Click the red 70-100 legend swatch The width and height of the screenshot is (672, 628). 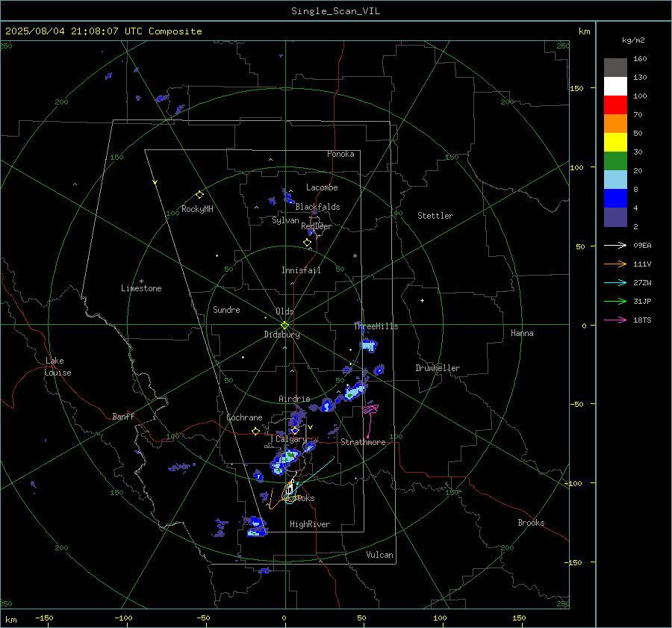tap(615, 105)
